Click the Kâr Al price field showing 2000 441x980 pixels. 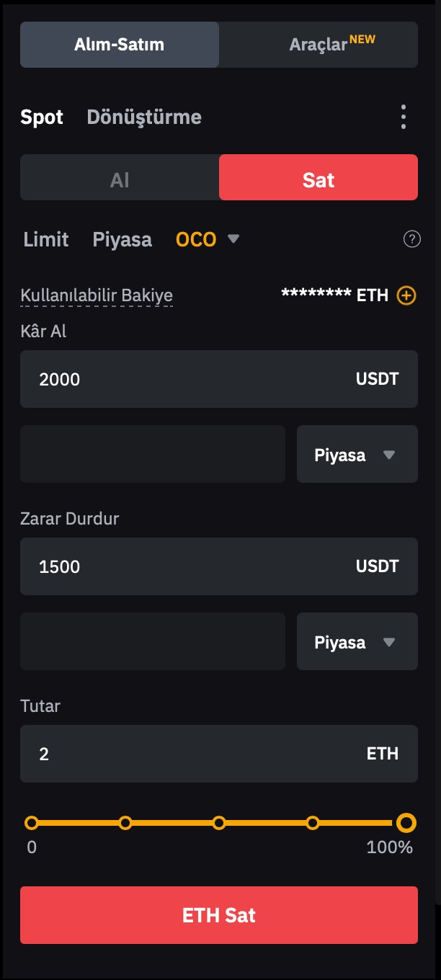187,380
